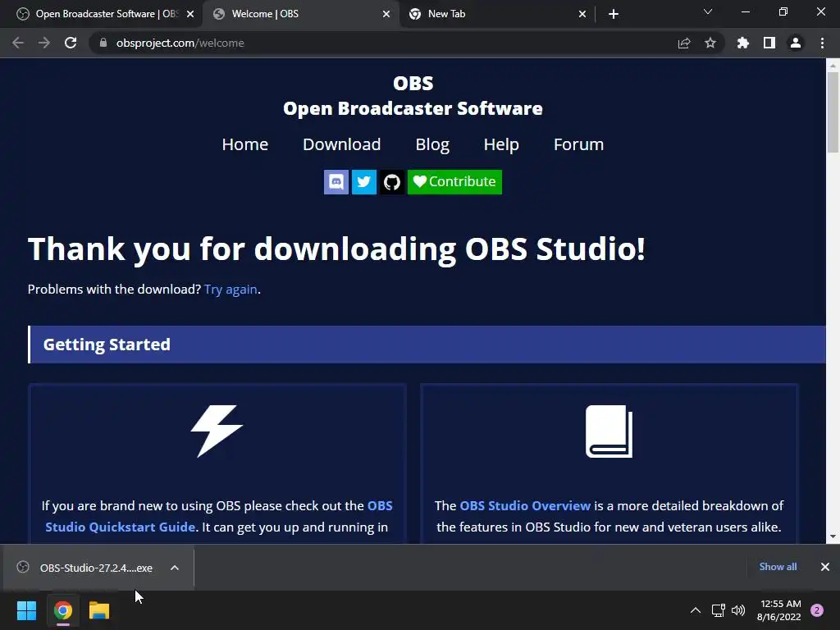The height and width of the screenshot is (630, 840).
Task: Open the tab search dropdown
Action: click(x=708, y=11)
